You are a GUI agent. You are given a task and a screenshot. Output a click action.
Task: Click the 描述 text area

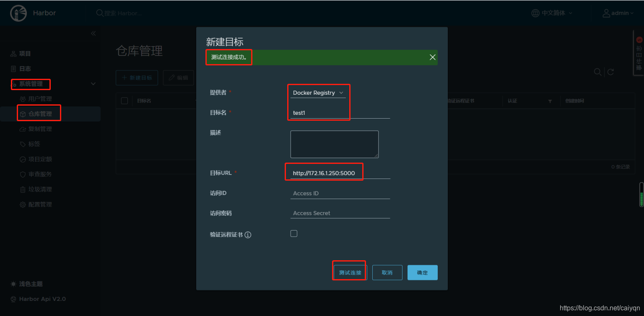(335, 144)
